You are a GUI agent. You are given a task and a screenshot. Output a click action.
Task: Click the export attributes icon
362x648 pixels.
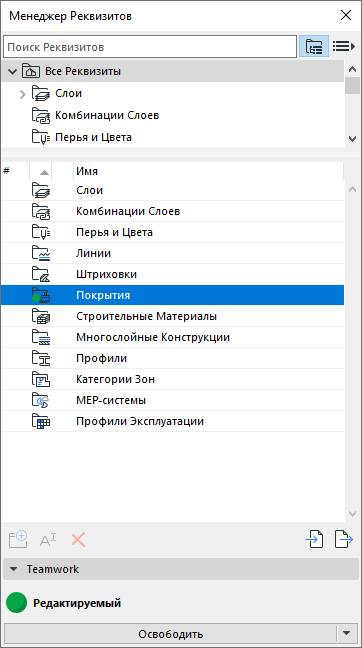point(344,540)
